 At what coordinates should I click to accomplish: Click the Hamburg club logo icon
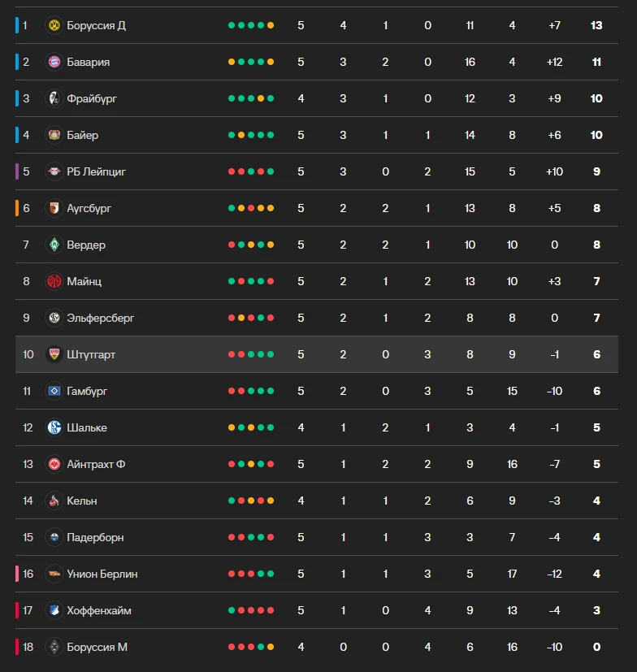point(54,391)
